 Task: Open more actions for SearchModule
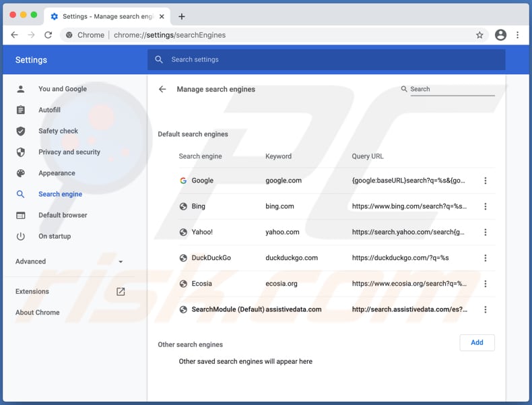(x=485, y=309)
